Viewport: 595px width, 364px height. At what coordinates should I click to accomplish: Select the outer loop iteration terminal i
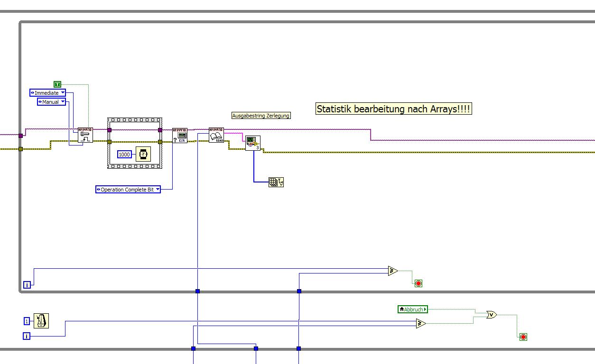click(27, 336)
